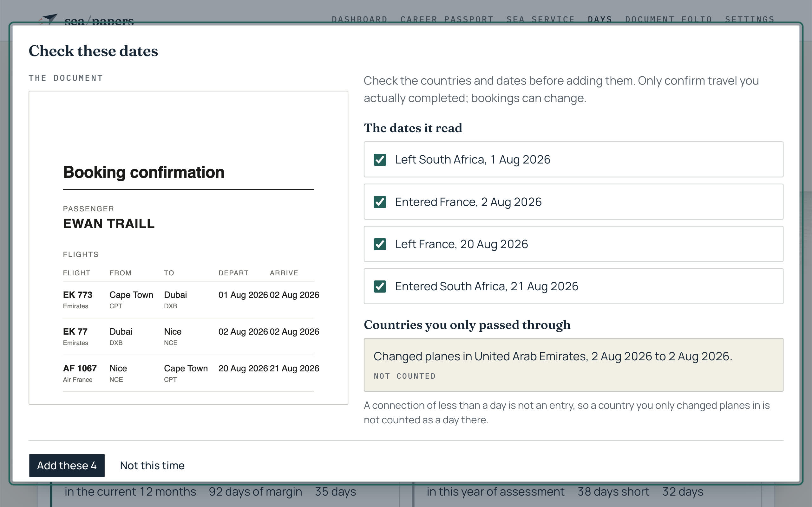Viewport: 812px width, 507px height.
Task: Select the Days nav item
Action: [600, 19]
